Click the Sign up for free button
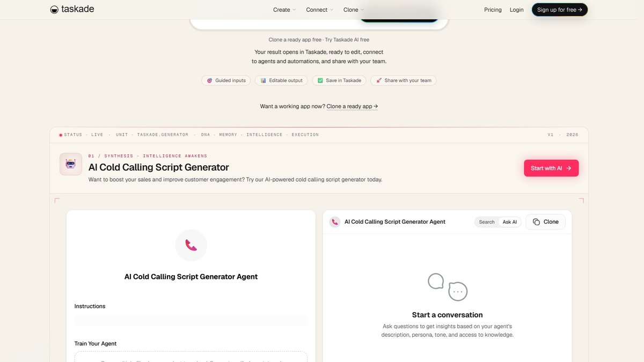644x362 pixels. pos(560,10)
